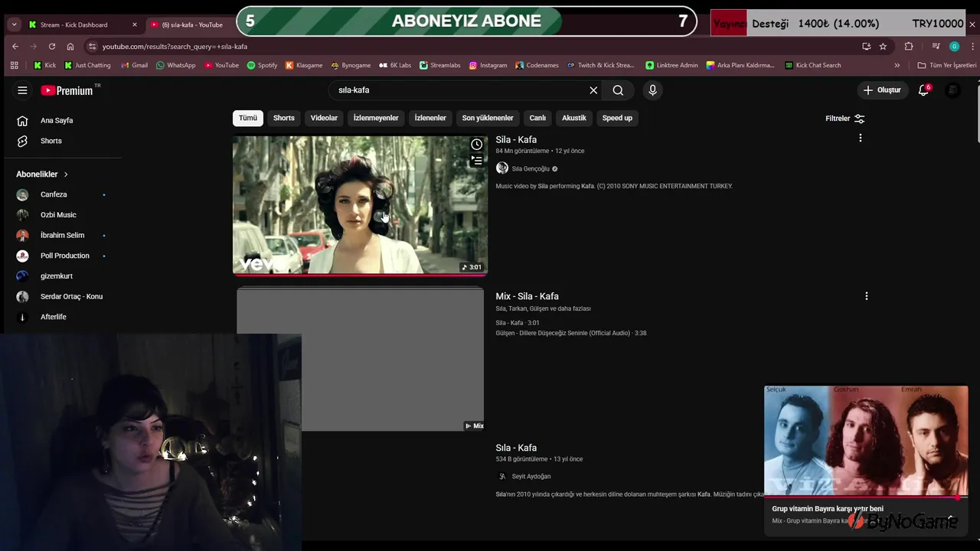Click the magnifier search button
The height and width of the screenshot is (551, 980).
(618, 90)
